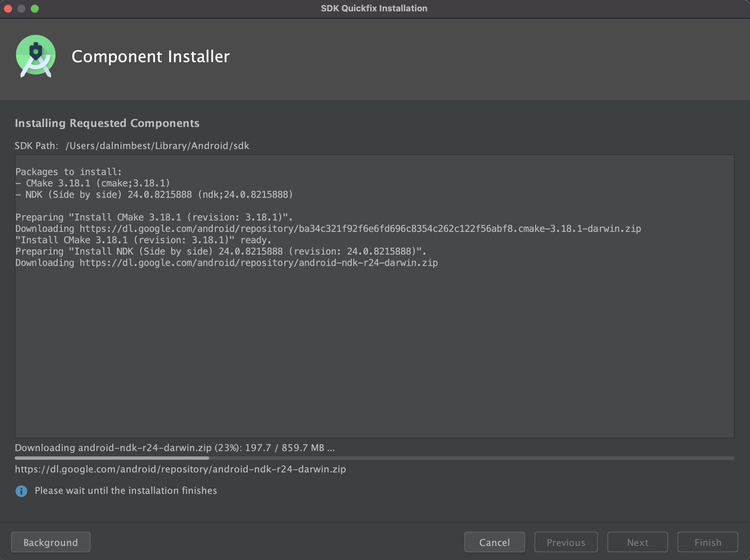The image size is (750, 560).
Task: Click the cmake-3.18.1-darwin.zip download line
Action: 328,229
